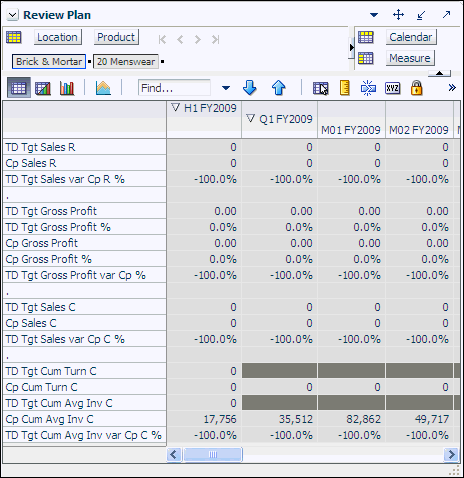Select the TD Tgt Gross Profit row header
The width and height of the screenshot is (464, 478).
click(x=85, y=211)
